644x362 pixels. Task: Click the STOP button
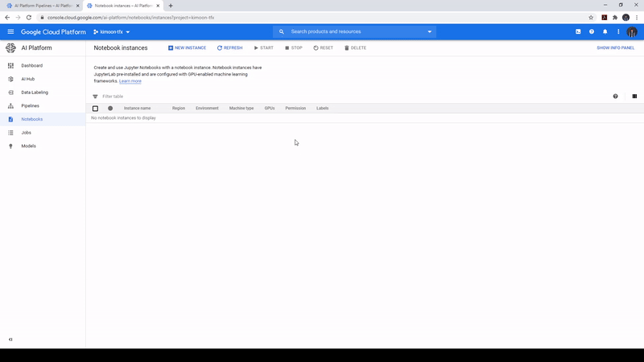[x=294, y=48]
